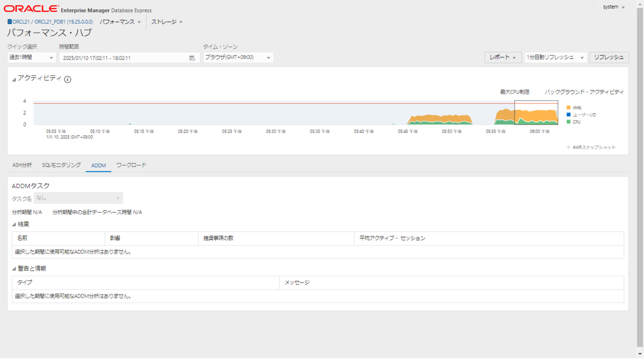Click the green CPU legend swatch

[x=568, y=122]
